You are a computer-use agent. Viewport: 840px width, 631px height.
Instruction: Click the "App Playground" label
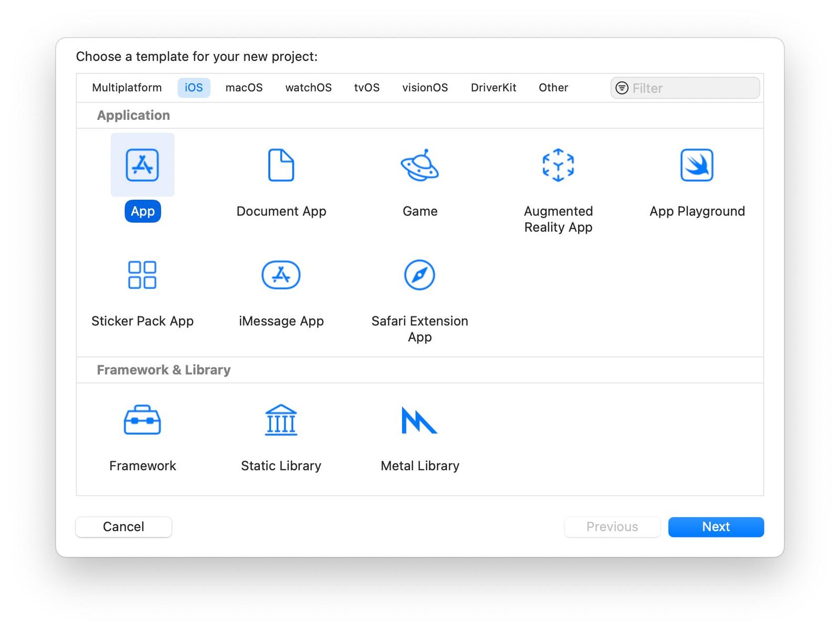click(x=697, y=211)
